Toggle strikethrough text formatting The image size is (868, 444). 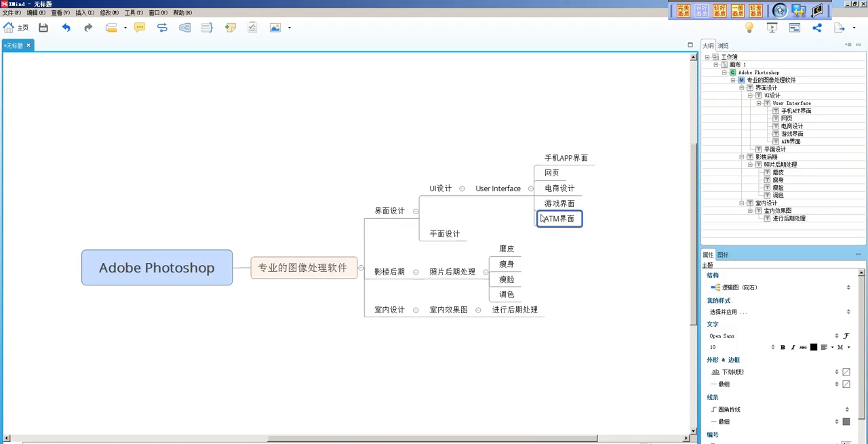tap(803, 348)
